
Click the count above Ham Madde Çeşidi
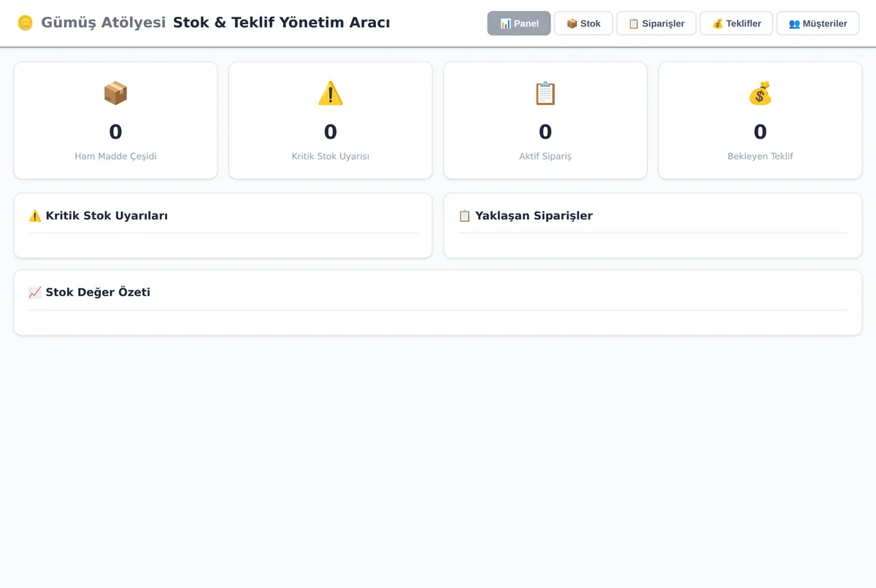[x=115, y=132]
